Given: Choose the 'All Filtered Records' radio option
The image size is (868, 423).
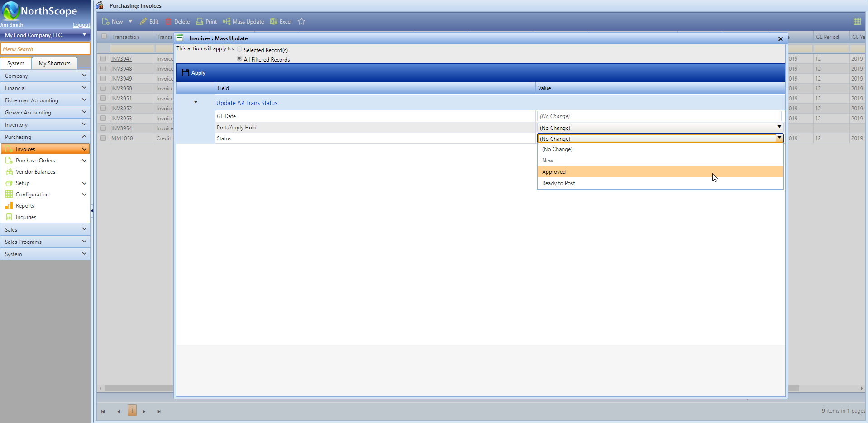Looking at the screenshot, I should [x=239, y=59].
